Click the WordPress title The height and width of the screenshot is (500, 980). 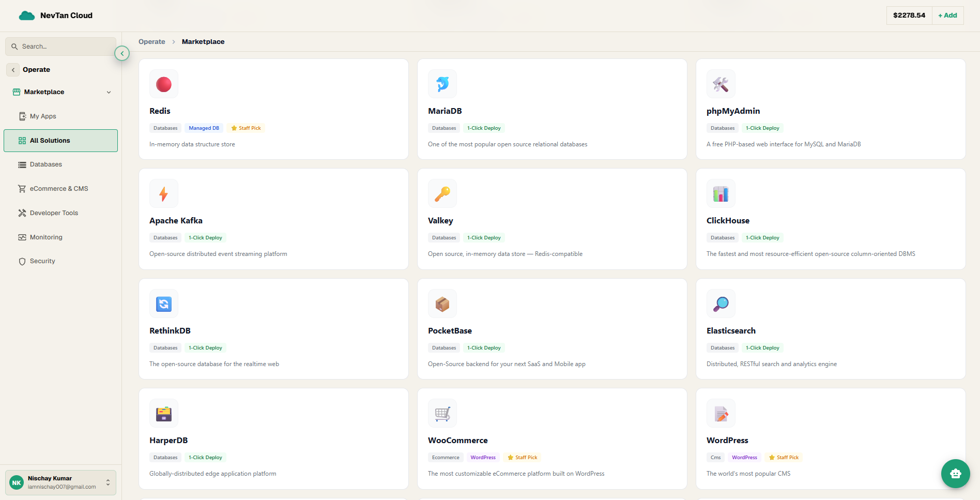pos(727,441)
